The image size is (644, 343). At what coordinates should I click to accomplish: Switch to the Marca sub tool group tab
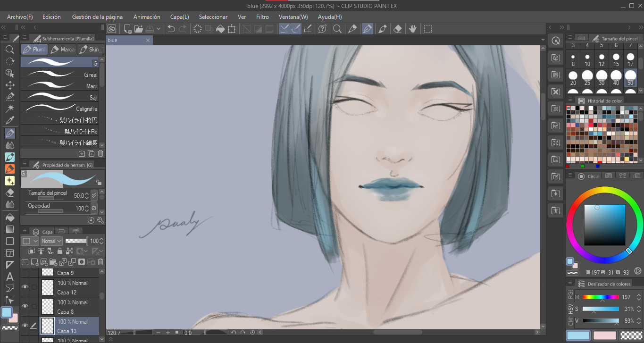tap(62, 49)
